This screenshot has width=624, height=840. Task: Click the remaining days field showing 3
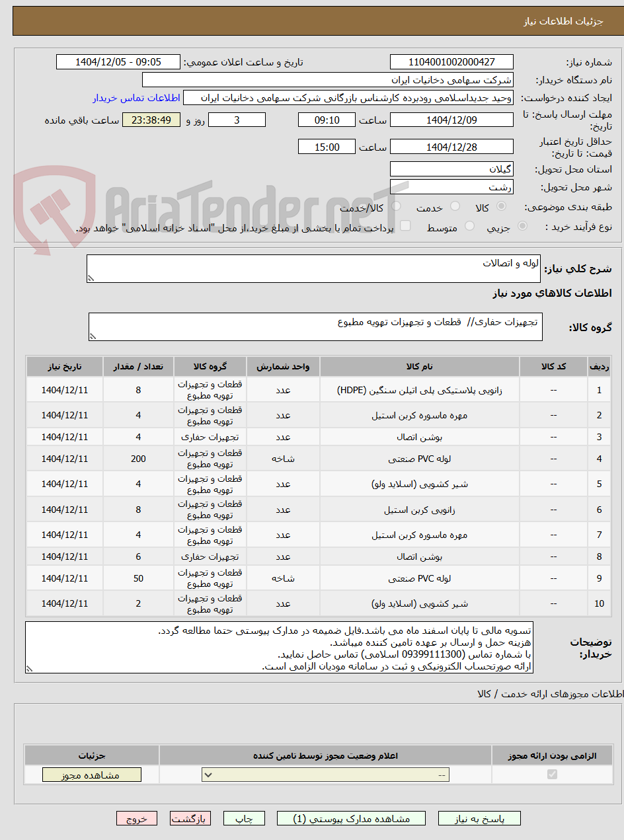click(237, 120)
